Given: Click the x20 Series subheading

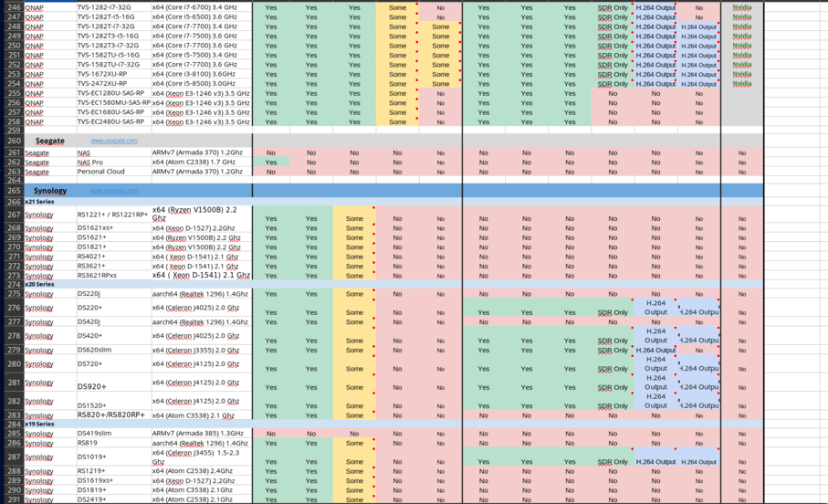Looking at the screenshot, I should click(39, 284).
